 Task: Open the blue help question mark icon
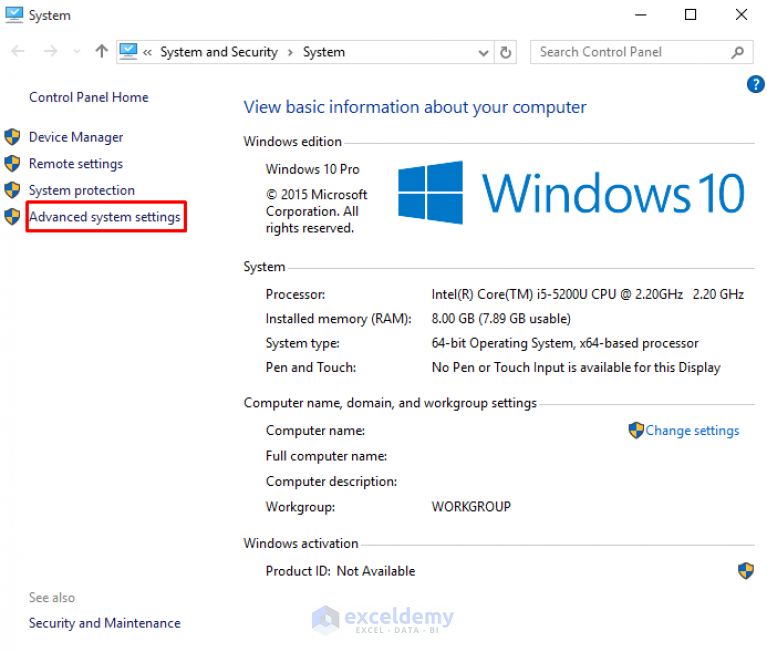[755, 84]
